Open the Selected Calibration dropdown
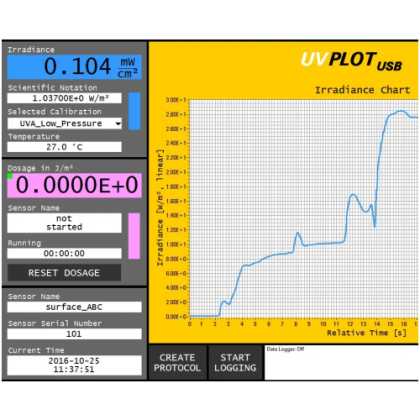The width and height of the screenshot is (420, 420). pos(65,124)
